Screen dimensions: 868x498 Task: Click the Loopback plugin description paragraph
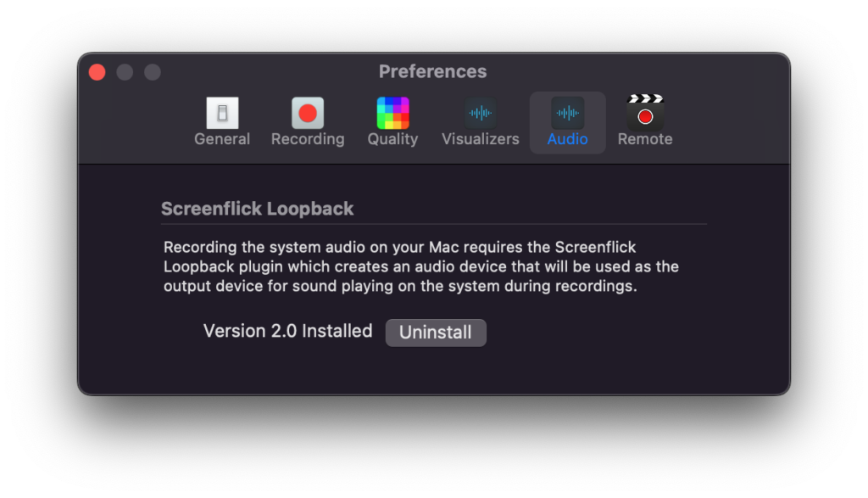pyautogui.click(x=420, y=266)
